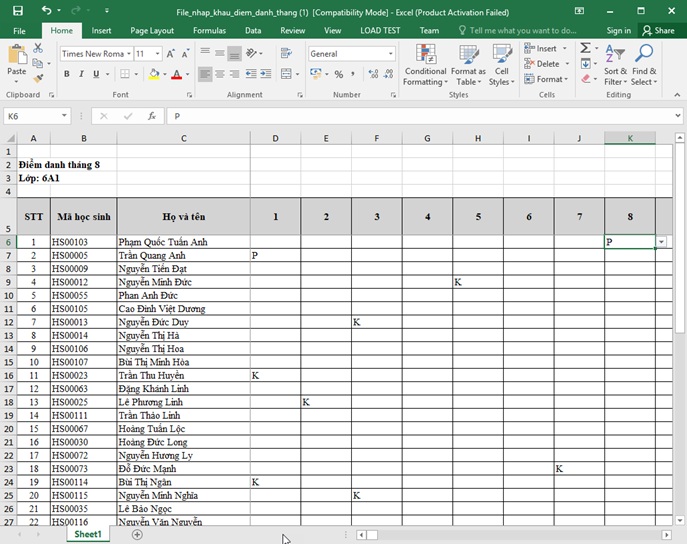Open Sort & Filter tool
The height and width of the screenshot is (544, 687).
click(x=615, y=64)
